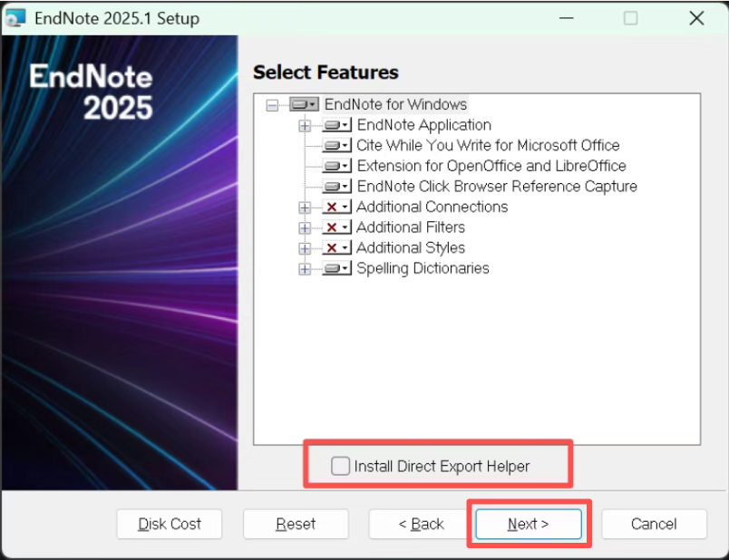Open drive icon beside EndNote Application
Screen dimensions: 729x560
point(336,125)
